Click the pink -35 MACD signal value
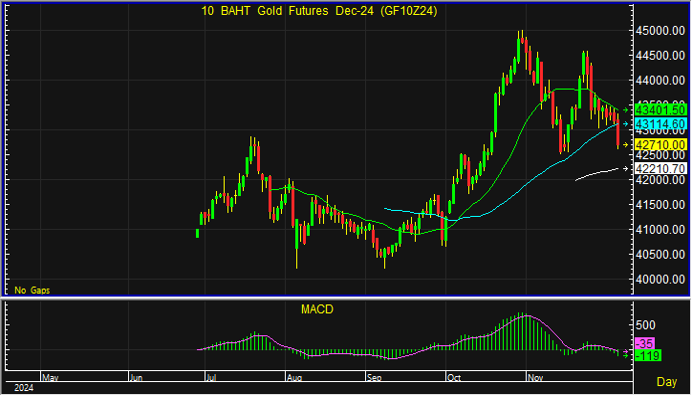 pos(645,343)
